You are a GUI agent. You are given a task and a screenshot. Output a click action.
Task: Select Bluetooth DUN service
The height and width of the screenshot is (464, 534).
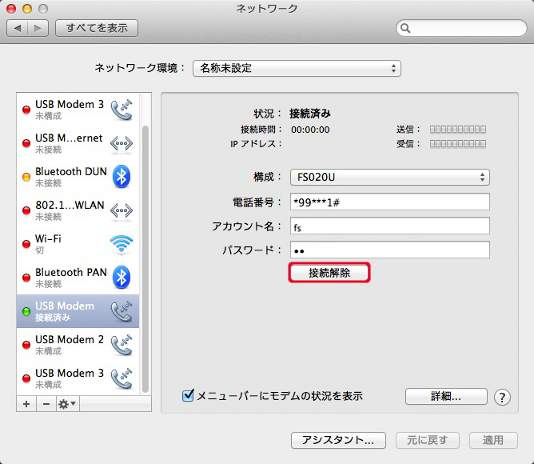click(78, 176)
